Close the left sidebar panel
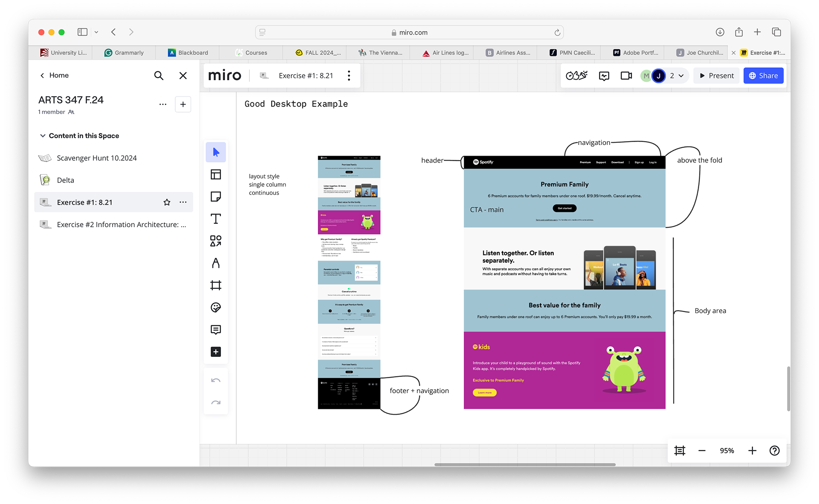This screenshot has height=504, width=819. tap(183, 75)
